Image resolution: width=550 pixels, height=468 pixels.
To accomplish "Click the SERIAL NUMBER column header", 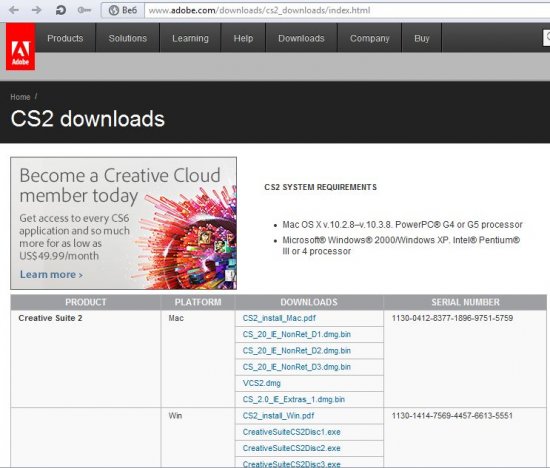I will tap(465, 302).
